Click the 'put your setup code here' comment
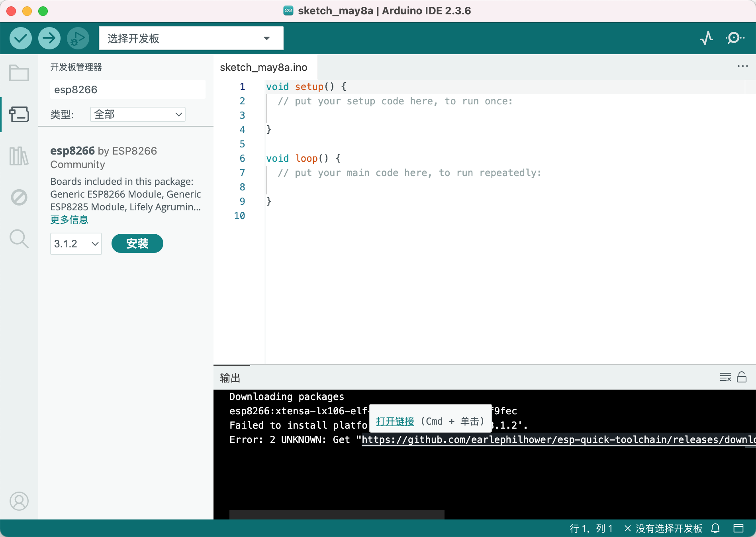The height and width of the screenshot is (537, 756). pos(395,101)
